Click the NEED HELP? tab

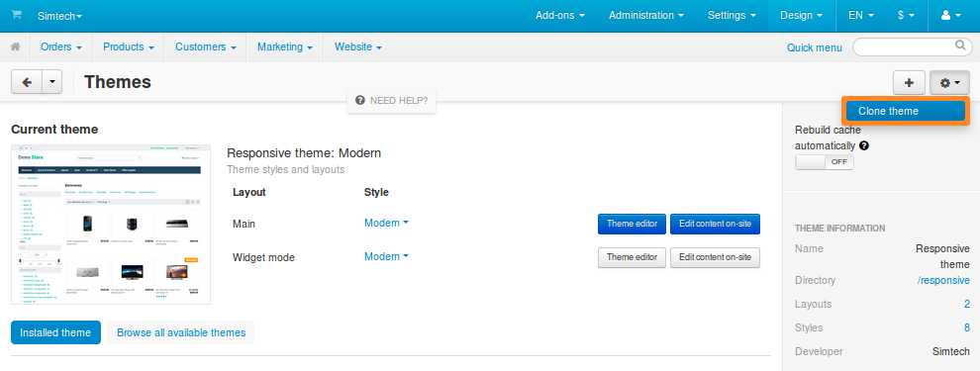[x=391, y=100]
